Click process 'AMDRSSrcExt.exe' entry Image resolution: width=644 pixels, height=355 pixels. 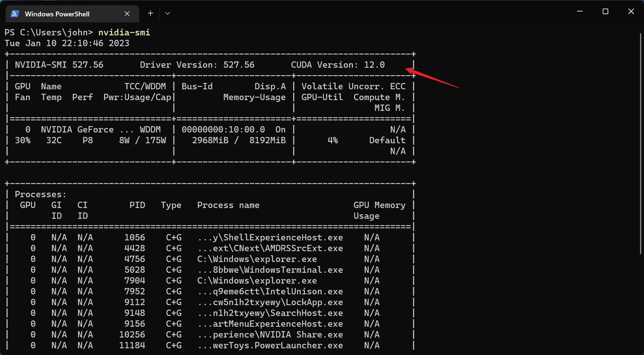270,248
